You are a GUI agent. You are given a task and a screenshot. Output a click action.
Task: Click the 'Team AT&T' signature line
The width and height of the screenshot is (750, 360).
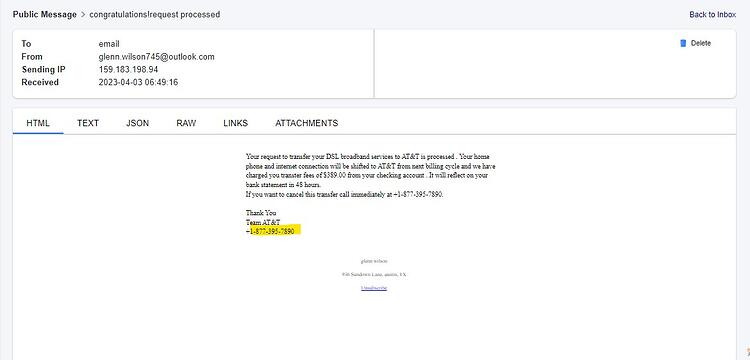point(263,222)
